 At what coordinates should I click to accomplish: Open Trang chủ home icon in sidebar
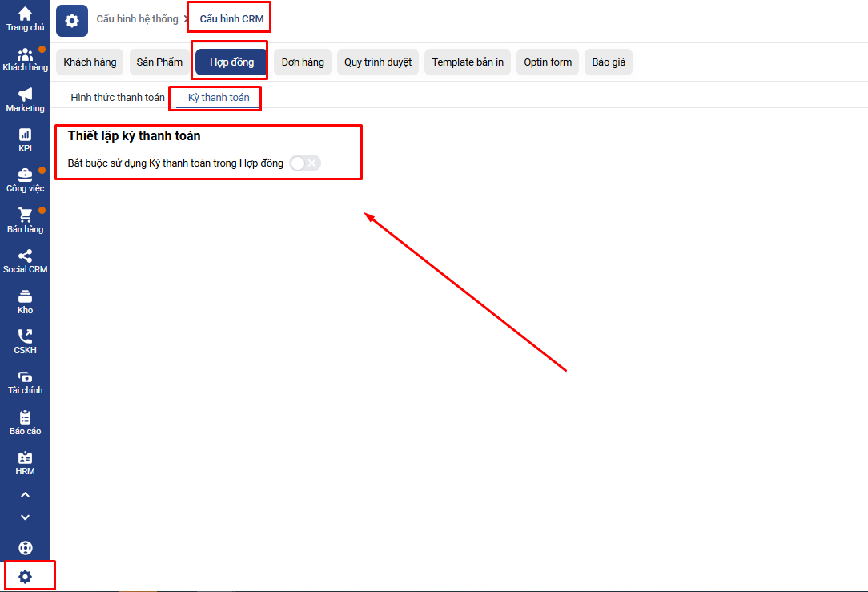coord(25,18)
